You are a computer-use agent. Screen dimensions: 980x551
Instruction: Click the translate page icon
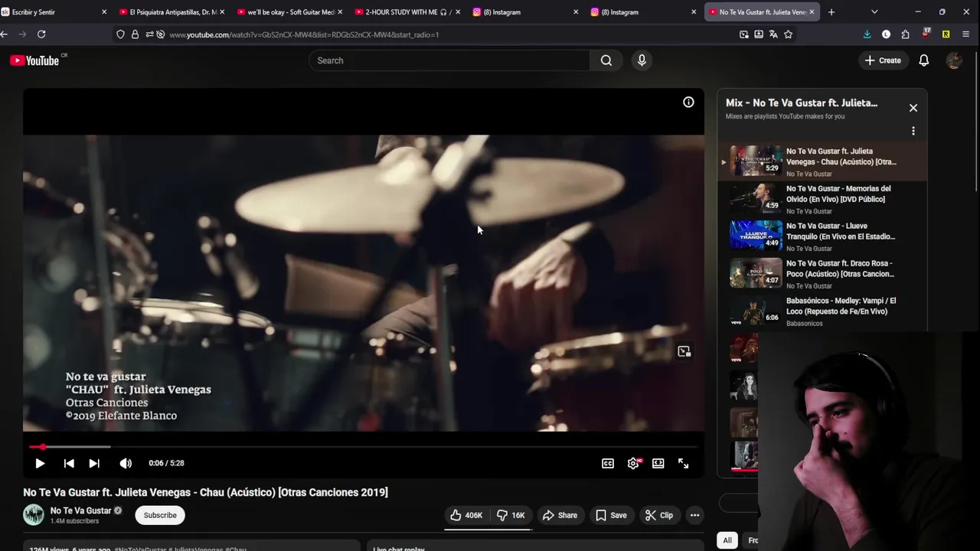pos(773,34)
